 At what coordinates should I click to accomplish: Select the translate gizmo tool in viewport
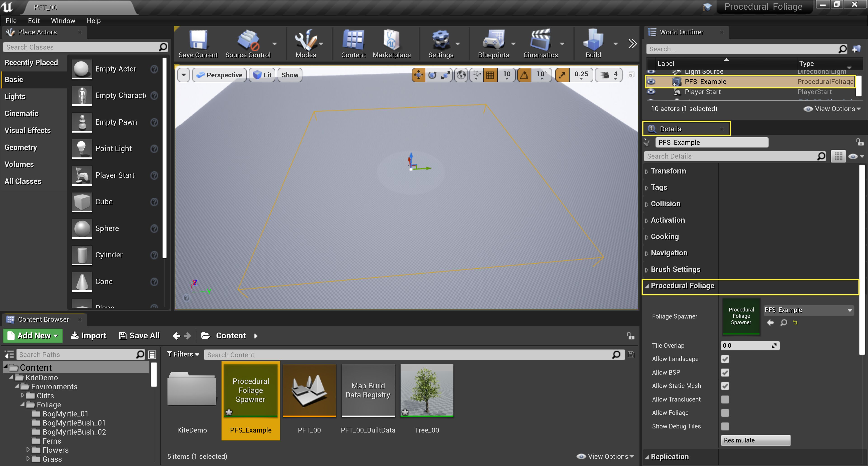point(418,75)
